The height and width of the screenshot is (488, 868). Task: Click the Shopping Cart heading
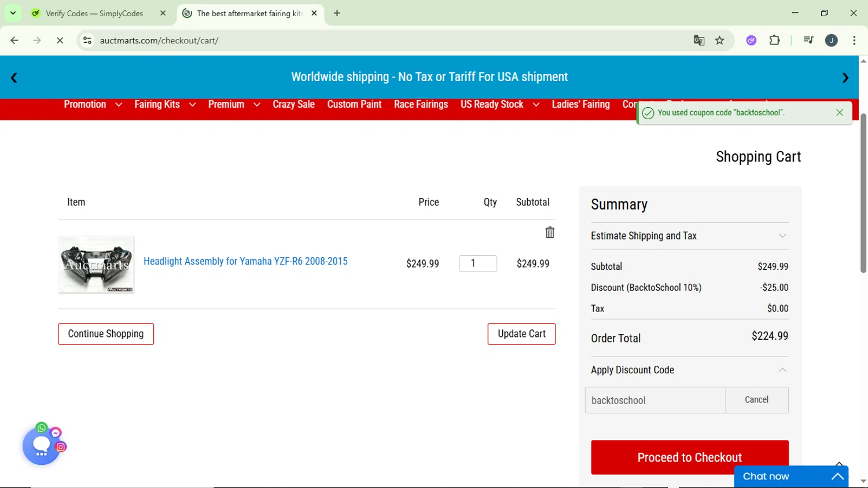pyautogui.click(x=758, y=157)
